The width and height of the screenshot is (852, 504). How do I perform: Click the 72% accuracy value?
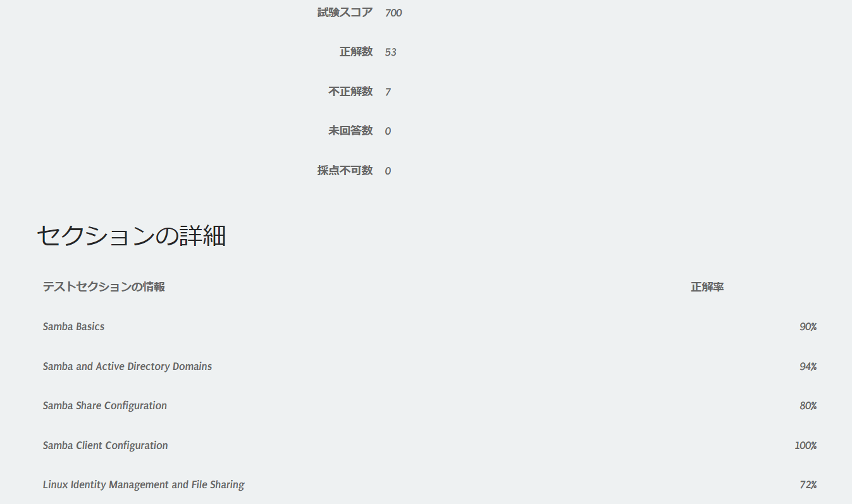point(808,485)
